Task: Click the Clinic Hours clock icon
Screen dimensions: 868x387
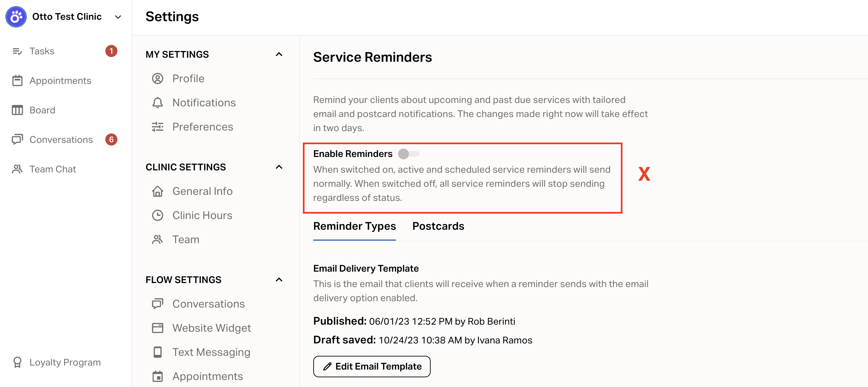Action: 157,215
